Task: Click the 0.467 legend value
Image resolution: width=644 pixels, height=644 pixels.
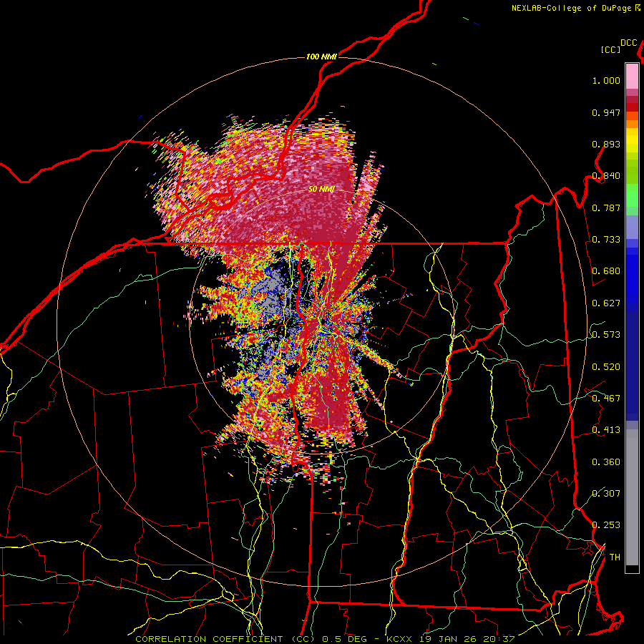Action: coord(606,399)
